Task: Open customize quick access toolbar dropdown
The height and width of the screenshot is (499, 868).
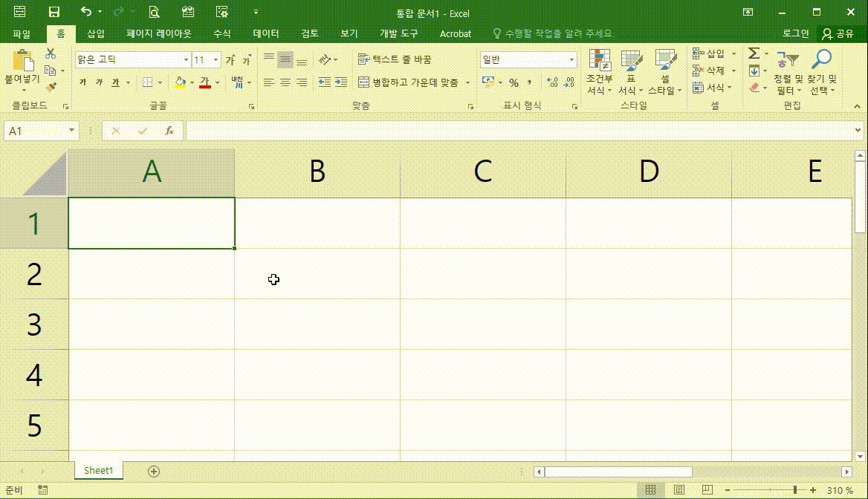Action: (256, 12)
